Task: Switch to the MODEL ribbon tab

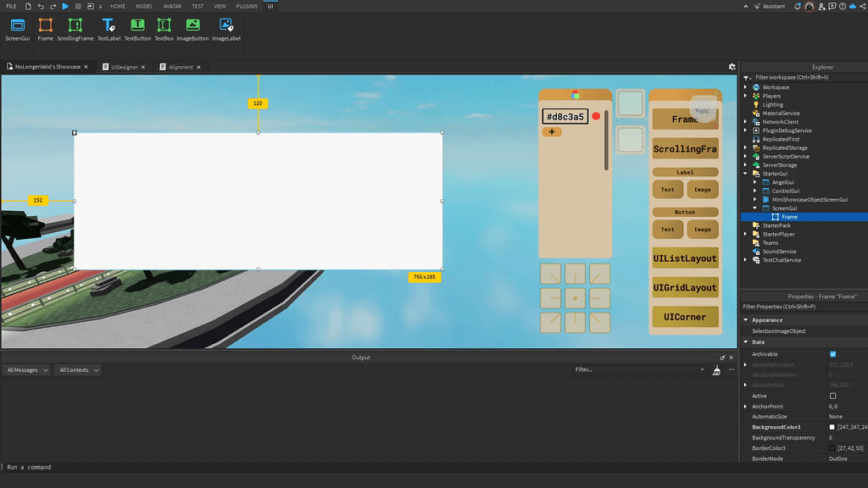Action: [x=143, y=6]
